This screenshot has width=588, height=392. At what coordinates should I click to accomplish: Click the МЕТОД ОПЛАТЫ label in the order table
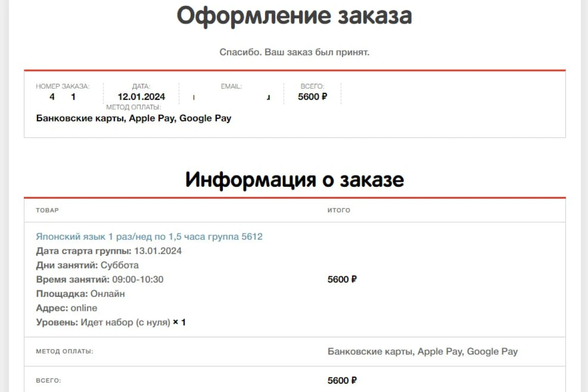pyautogui.click(x=65, y=352)
